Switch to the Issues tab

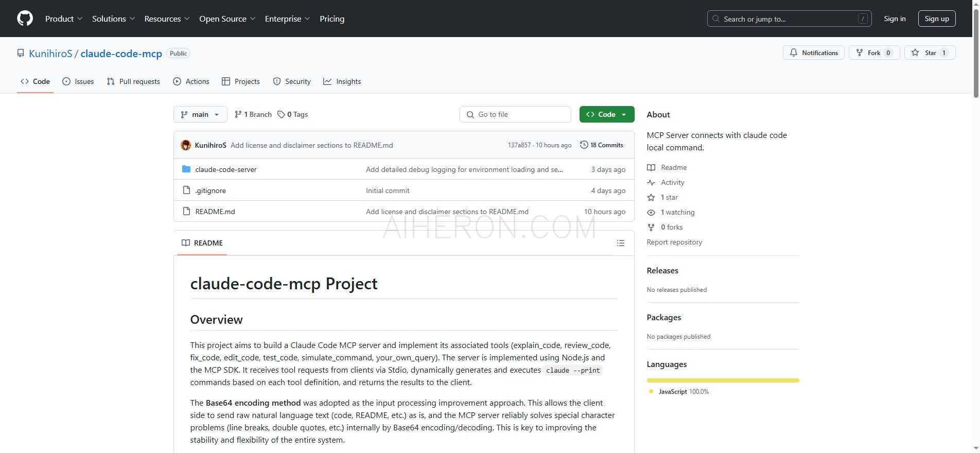(78, 81)
